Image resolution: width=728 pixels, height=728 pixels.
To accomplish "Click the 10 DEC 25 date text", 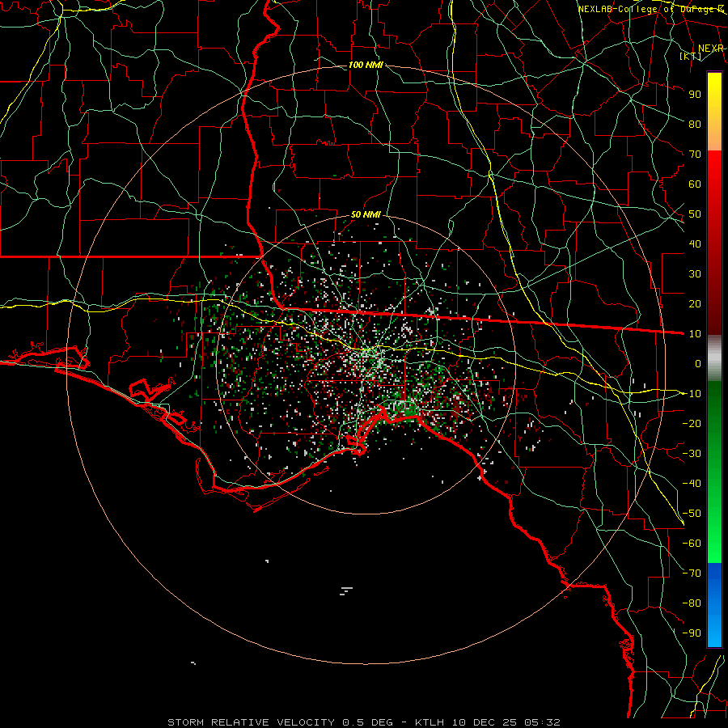I will 485,722.
